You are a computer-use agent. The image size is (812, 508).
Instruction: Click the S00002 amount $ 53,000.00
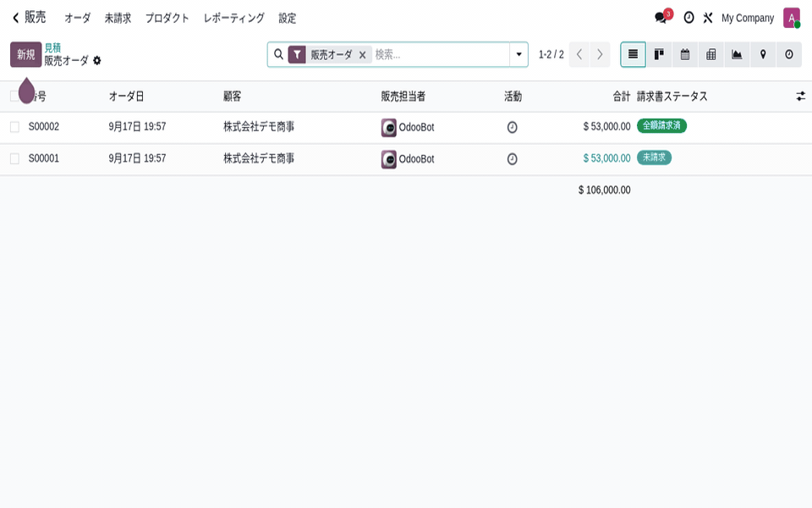click(x=607, y=127)
